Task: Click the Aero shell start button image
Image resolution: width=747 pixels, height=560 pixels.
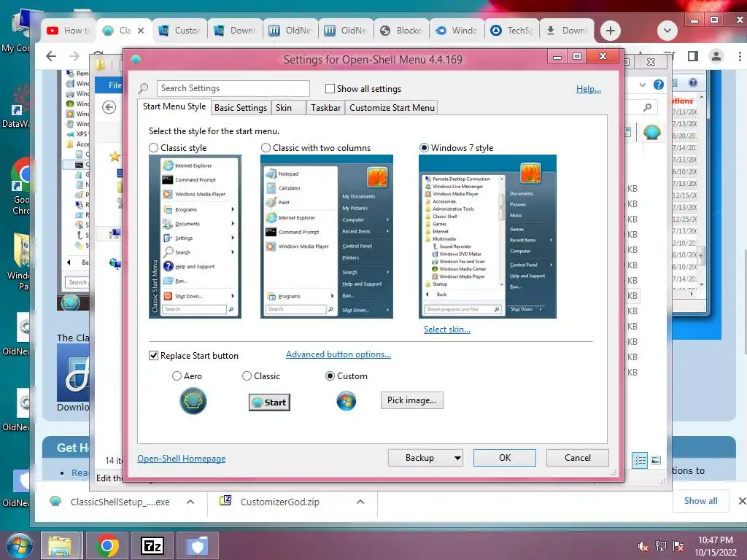Action: coord(193,401)
